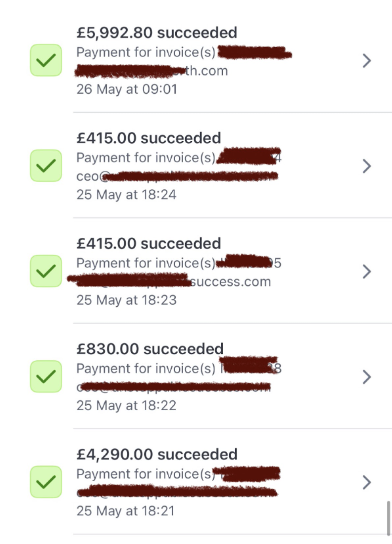Image resolution: width=392 pixels, height=544 pixels.
Task: Open chevron for 25 May 18:23 payment
Action: 367,272
